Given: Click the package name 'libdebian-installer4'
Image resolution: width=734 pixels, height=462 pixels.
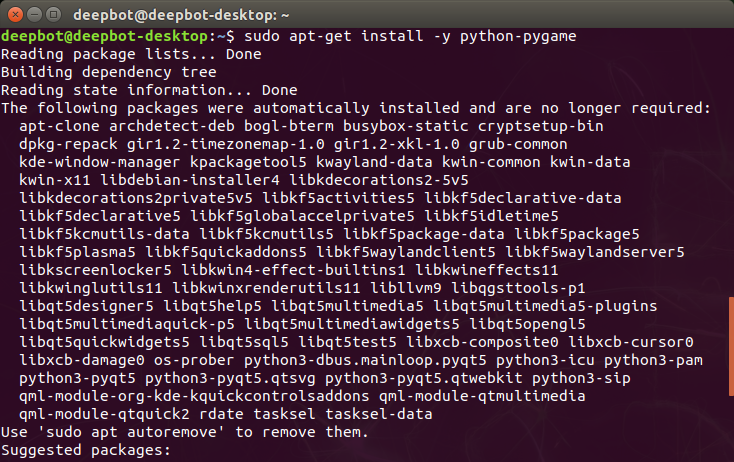Looking at the screenshot, I should click(190, 180).
